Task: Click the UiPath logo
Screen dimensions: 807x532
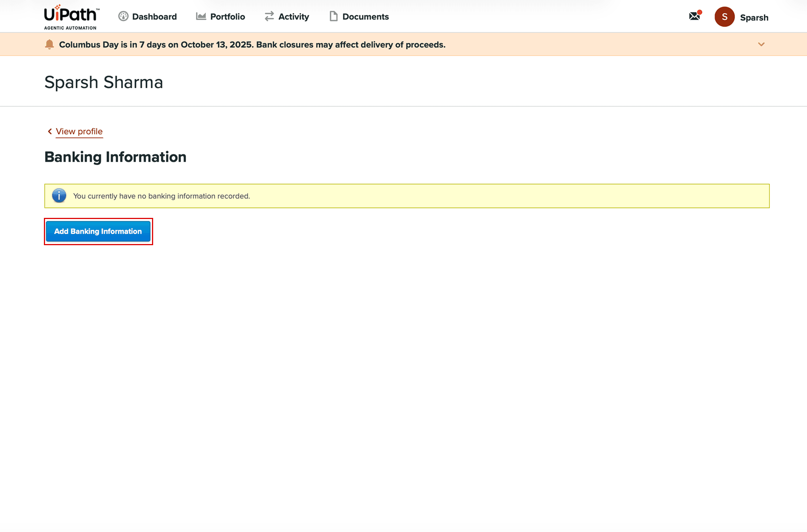Action: (x=72, y=17)
